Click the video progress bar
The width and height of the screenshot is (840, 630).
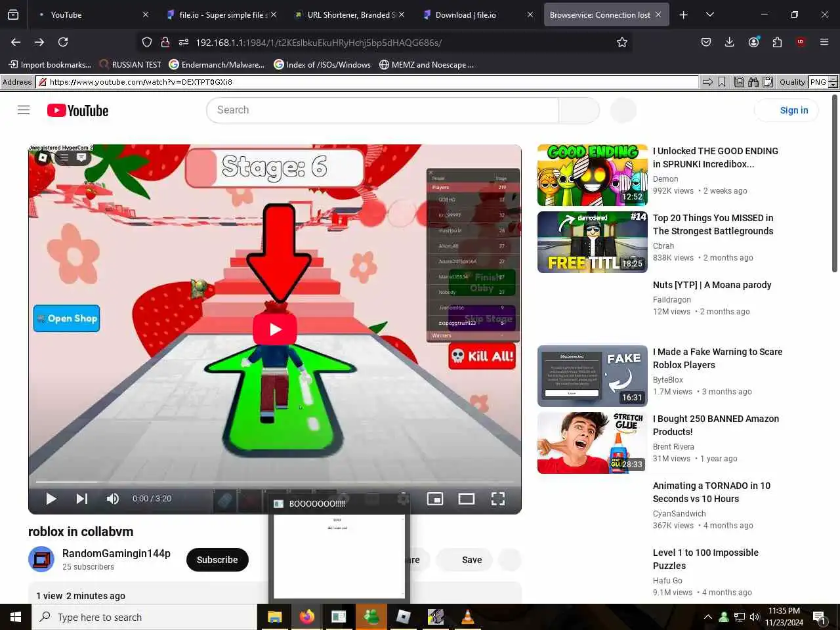(x=275, y=482)
